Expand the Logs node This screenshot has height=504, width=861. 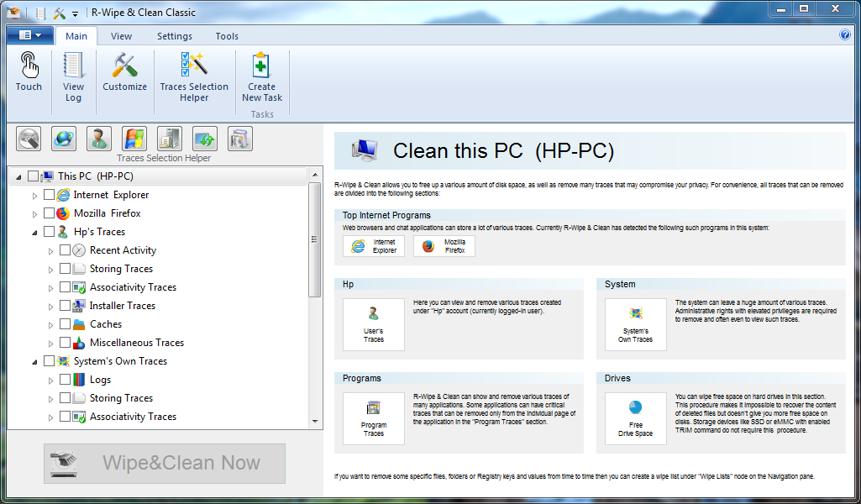click(x=50, y=381)
